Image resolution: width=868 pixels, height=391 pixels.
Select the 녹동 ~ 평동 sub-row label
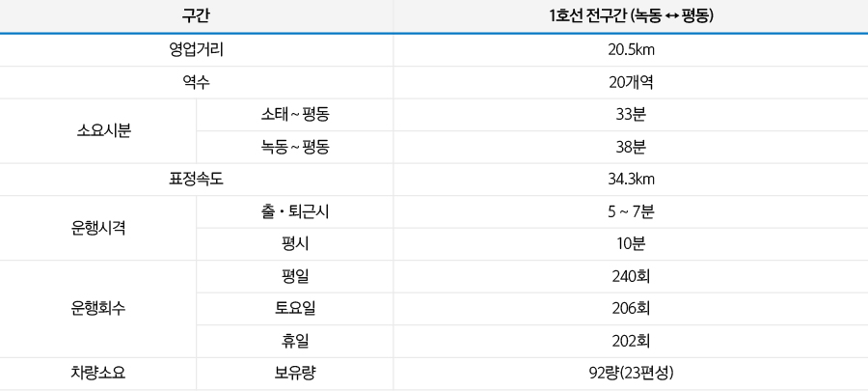click(295, 148)
